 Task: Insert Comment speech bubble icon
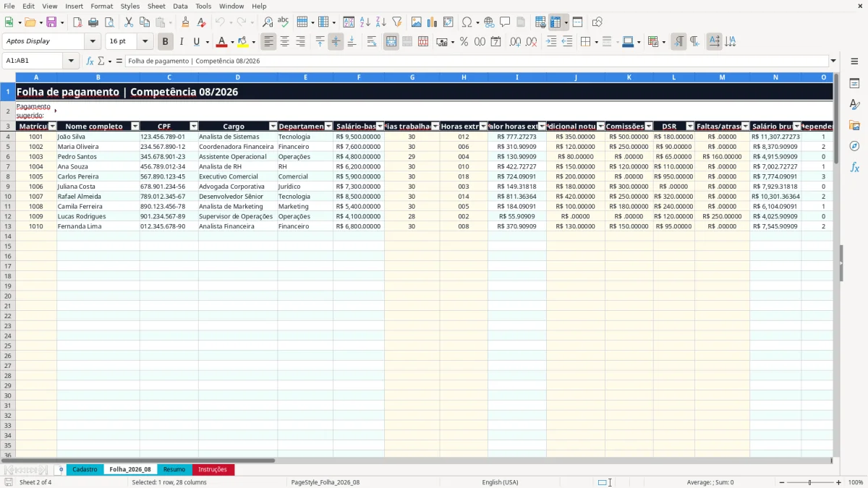click(x=505, y=22)
